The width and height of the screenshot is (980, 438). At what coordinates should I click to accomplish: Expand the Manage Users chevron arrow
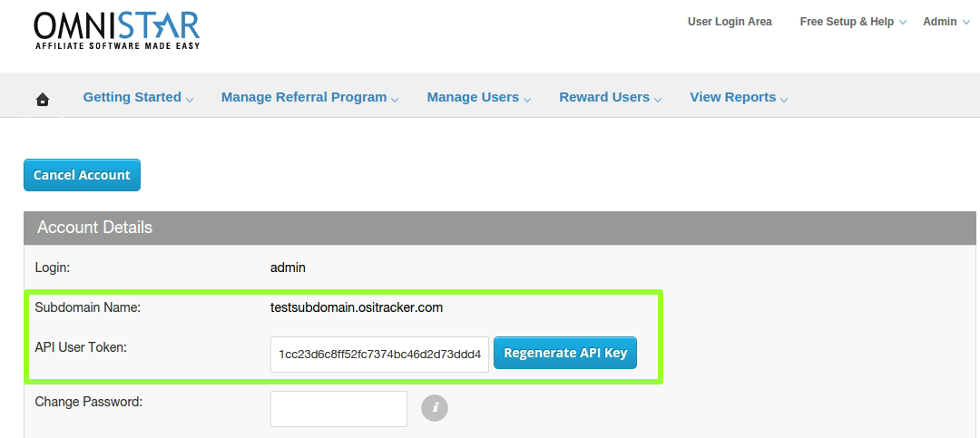click(x=527, y=100)
